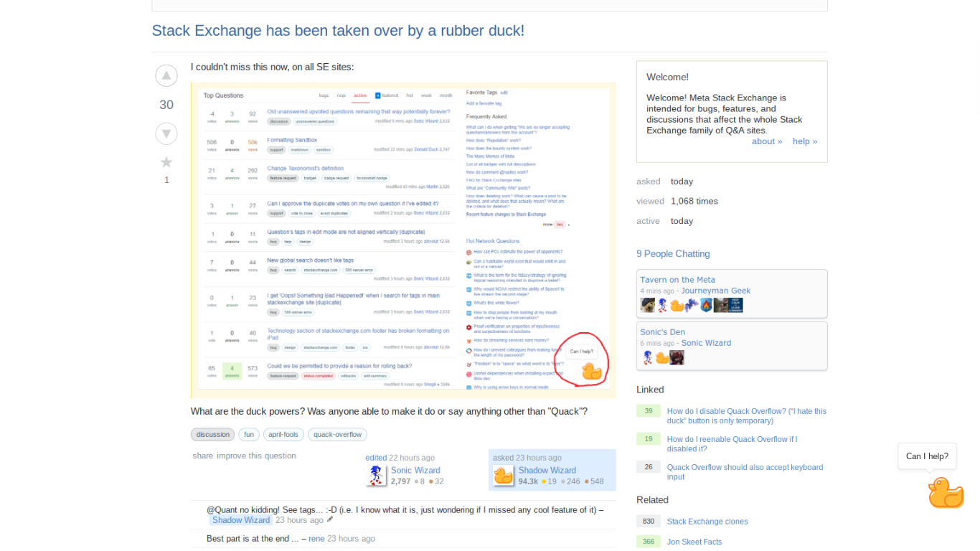Viewport: 980px width, 551px height.
Task: Click the rubber duck in the bottom right corner
Action: tap(946, 493)
